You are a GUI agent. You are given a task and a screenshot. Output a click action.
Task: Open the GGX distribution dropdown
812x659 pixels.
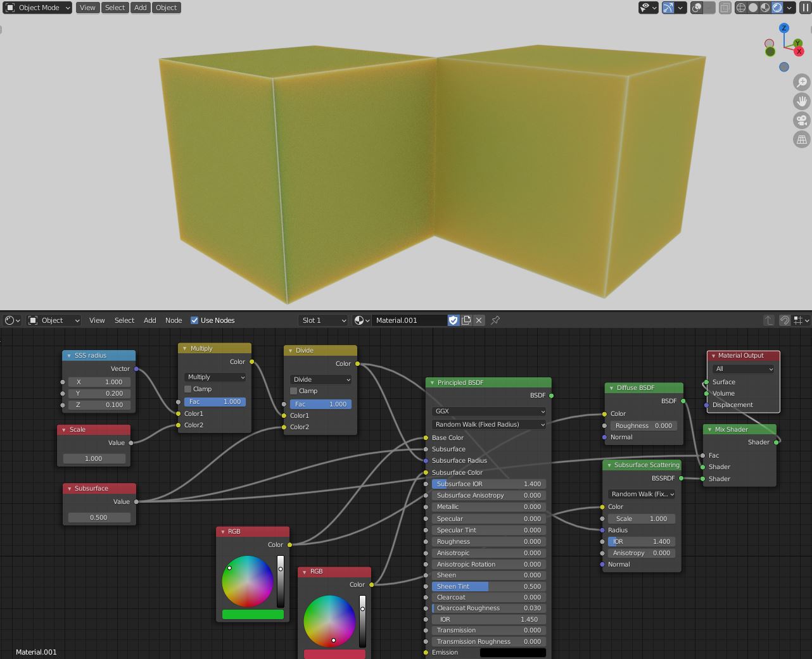tap(489, 411)
